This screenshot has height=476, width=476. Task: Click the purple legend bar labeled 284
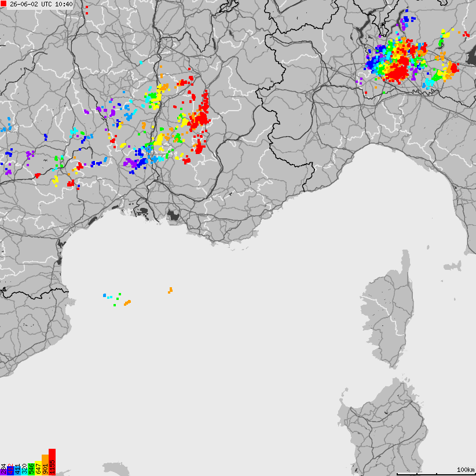point(3,472)
